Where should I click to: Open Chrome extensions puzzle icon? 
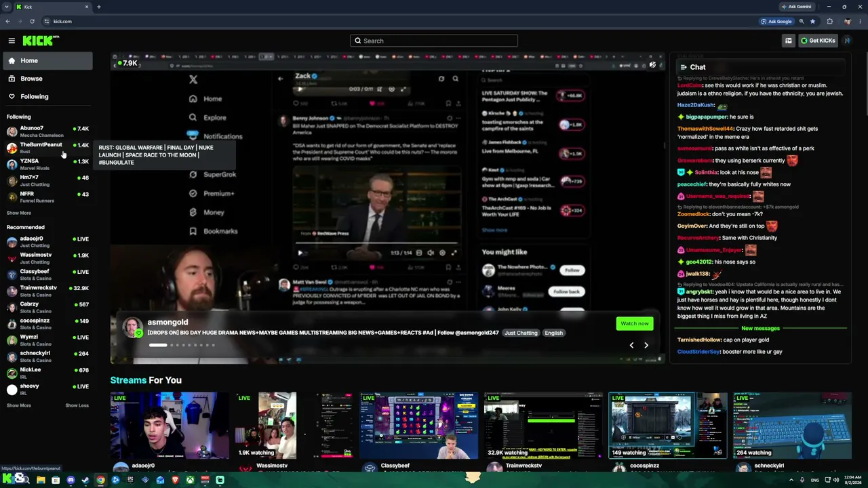tap(829, 21)
